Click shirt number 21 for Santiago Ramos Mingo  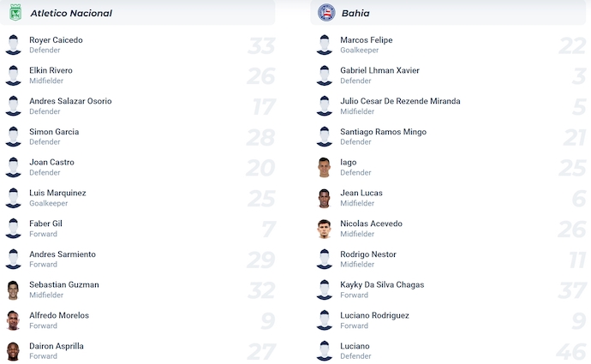pyautogui.click(x=575, y=138)
